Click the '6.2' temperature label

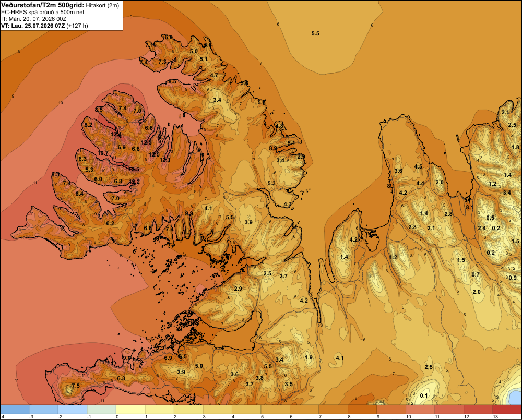[110, 223]
